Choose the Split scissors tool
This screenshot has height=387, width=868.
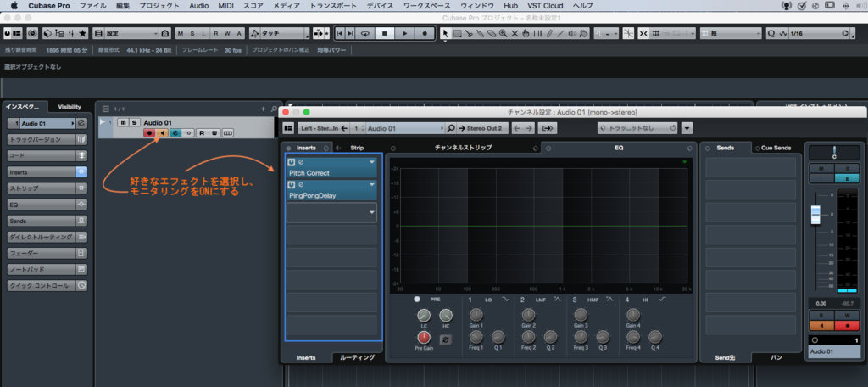[469, 33]
